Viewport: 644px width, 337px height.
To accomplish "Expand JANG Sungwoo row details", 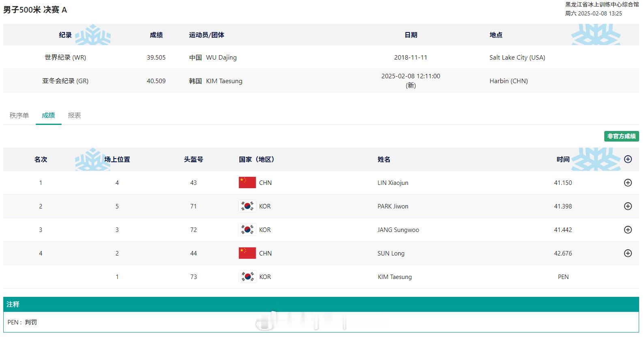I will (x=628, y=230).
